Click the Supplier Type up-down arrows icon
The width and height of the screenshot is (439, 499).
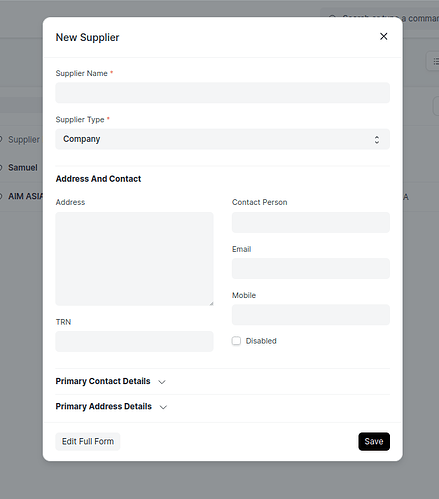(377, 140)
